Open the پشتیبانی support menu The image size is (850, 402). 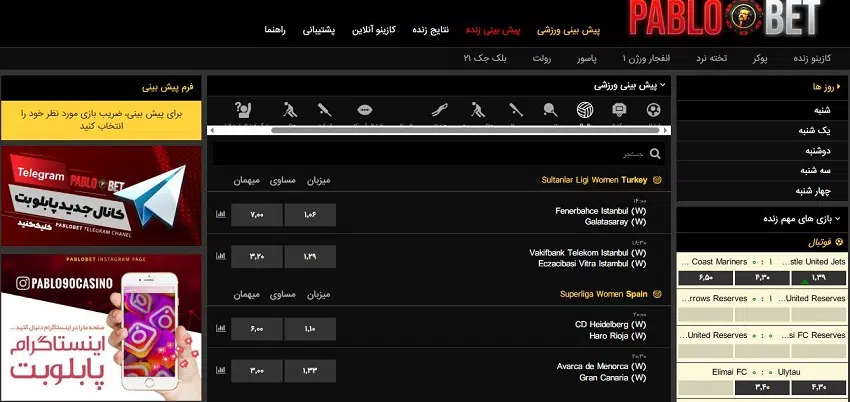(x=319, y=30)
